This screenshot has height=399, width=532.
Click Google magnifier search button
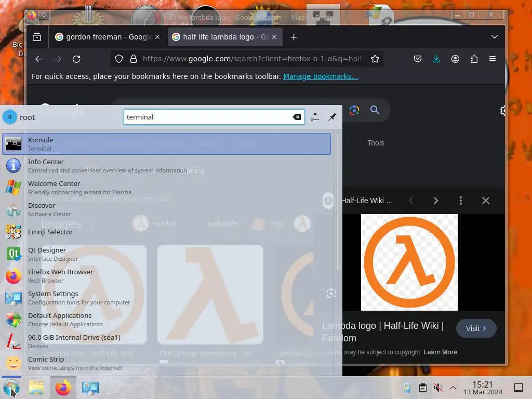pyautogui.click(x=375, y=110)
